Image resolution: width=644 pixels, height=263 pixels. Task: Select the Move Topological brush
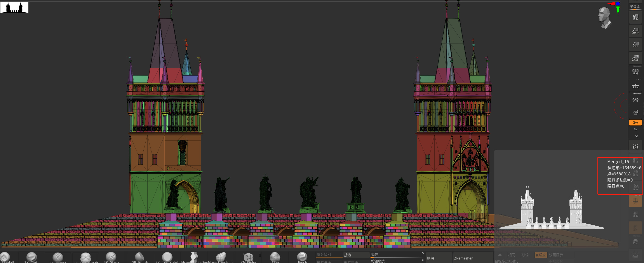pos(221,258)
